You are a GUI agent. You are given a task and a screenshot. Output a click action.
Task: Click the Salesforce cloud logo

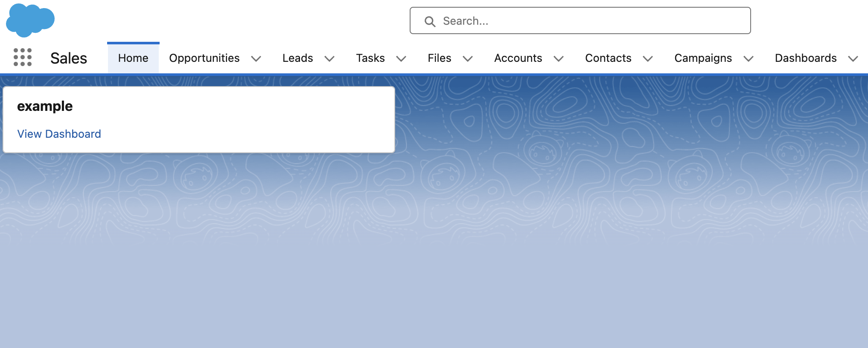pyautogui.click(x=30, y=20)
